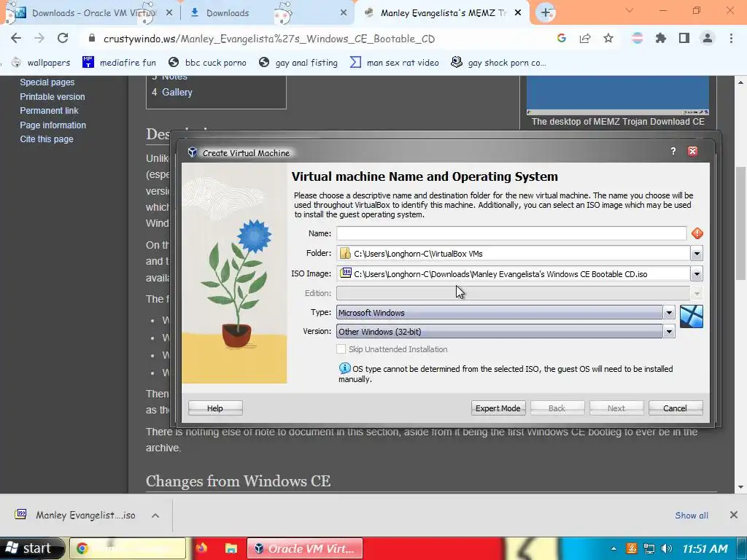
Task: Click the share page icon
Action: [585, 39]
